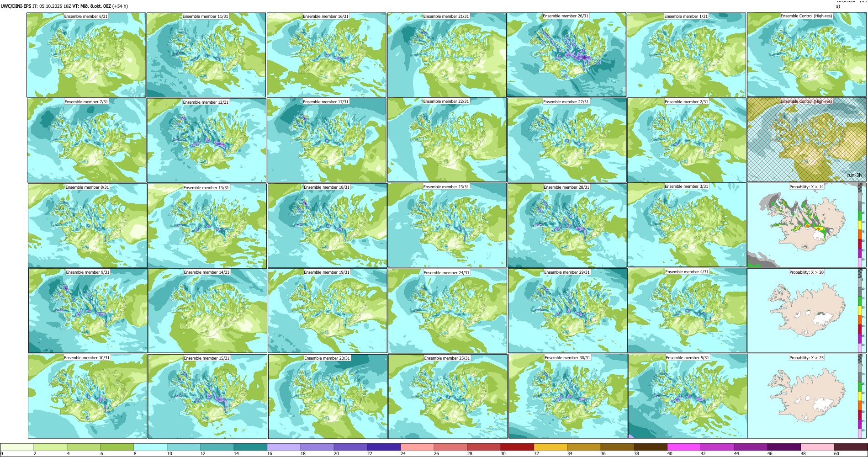Click the 32–34 m/s yellow-orange swatch
Screen dimensions: 868x457
point(550,447)
